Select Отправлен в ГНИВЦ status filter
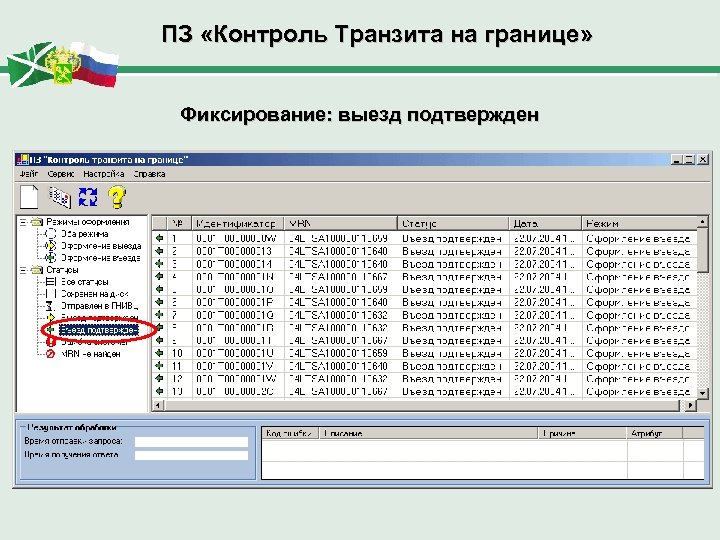 (x=99, y=306)
